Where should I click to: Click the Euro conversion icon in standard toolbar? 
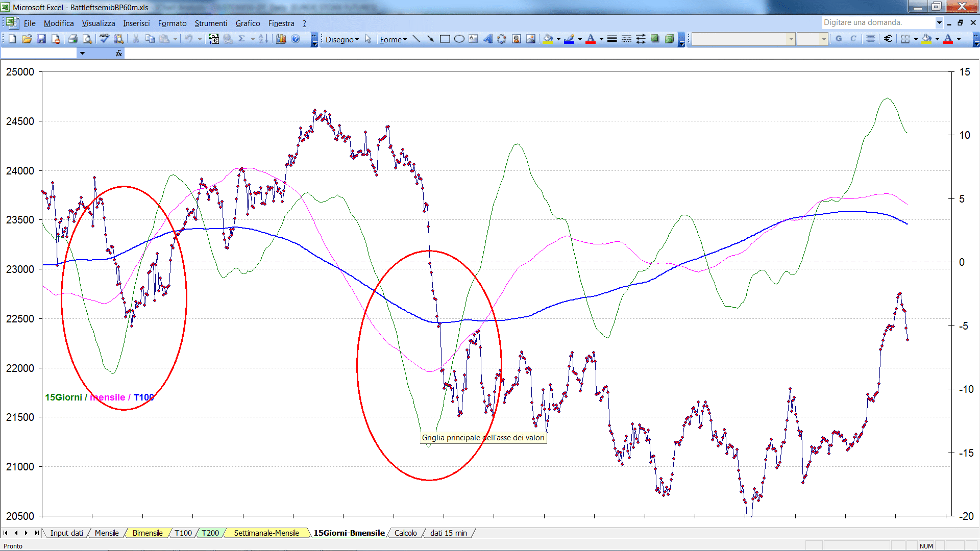click(x=214, y=39)
